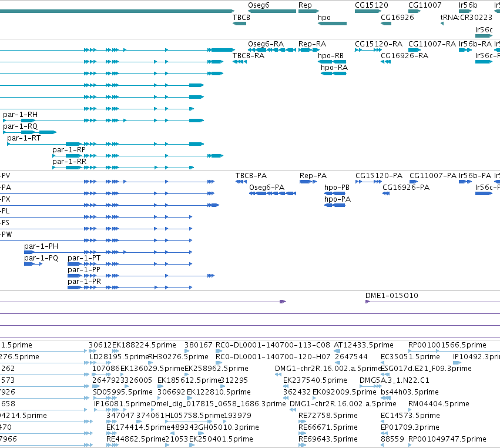Viewport: 500px width, 448px height.
Task: Click the CG16926-PA protein label
Action: pos(406,188)
